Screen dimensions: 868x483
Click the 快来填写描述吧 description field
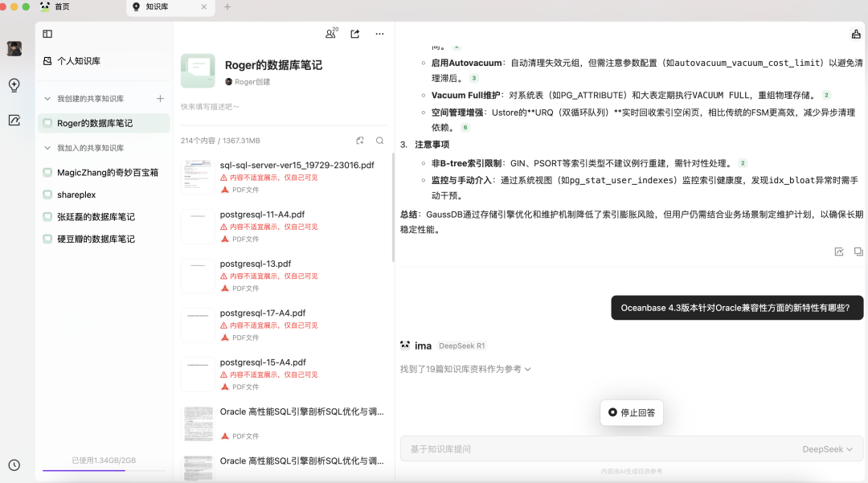tap(210, 107)
